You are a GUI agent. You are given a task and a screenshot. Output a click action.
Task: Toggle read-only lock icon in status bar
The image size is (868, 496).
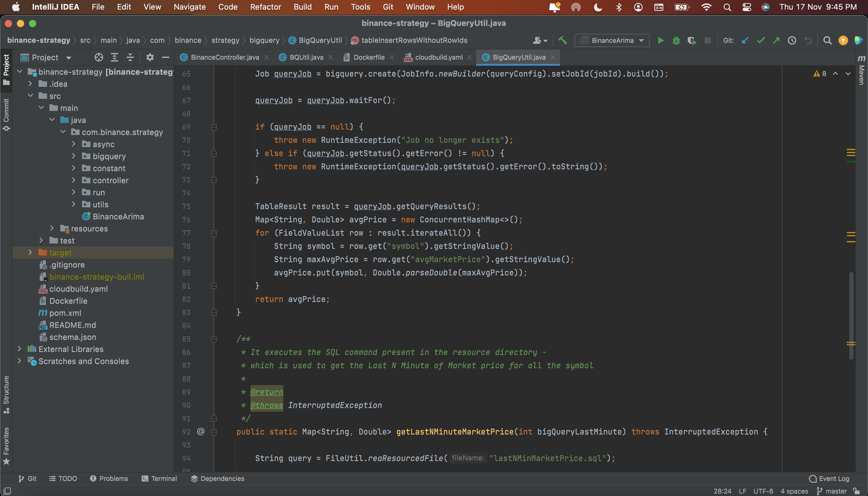click(857, 491)
